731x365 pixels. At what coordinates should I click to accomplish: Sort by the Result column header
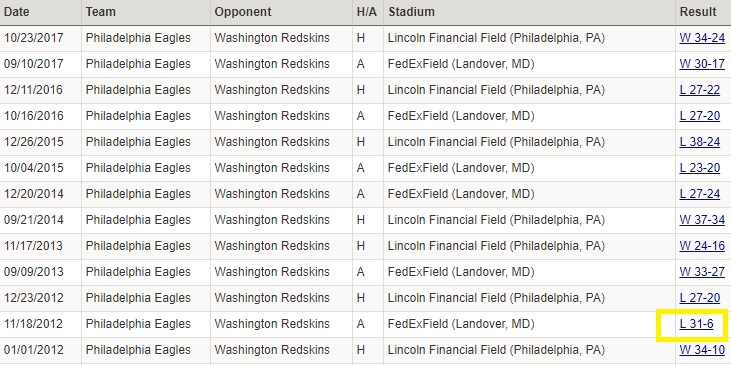[698, 12]
